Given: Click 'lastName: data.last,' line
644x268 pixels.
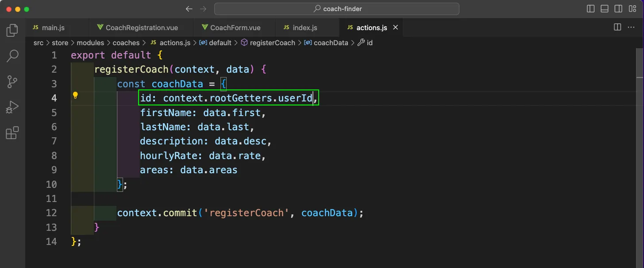Looking at the screenshot, I should [197, 127].
